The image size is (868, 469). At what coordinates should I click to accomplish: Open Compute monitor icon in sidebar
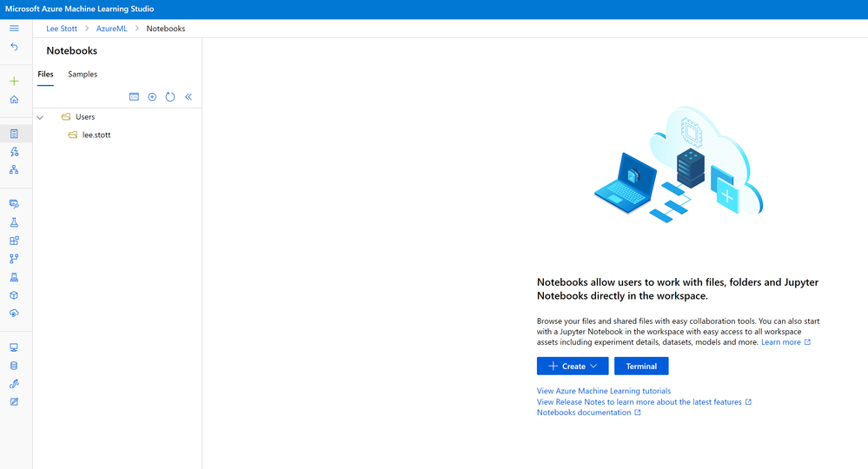[14, 347]
